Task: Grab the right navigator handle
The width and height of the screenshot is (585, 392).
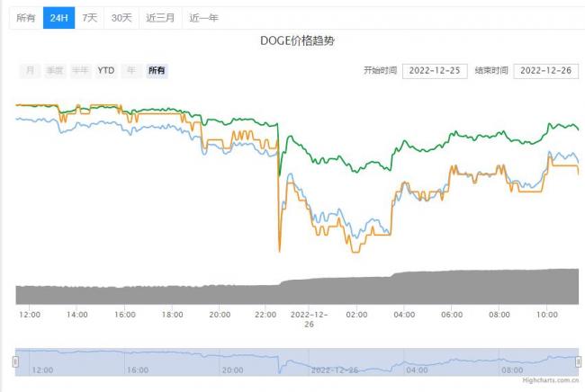Action: [x=579, y=361]
